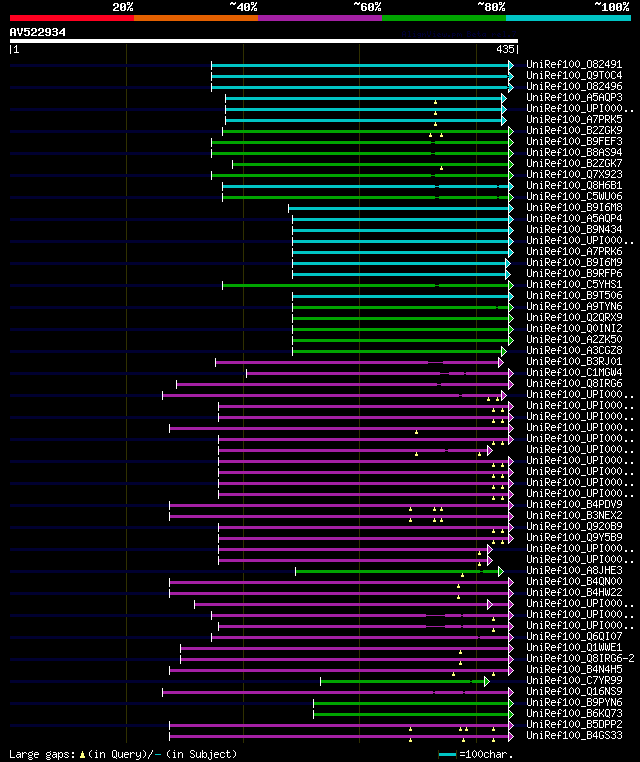Screen dimensions: 640x762
Task: Click the purple ~60% legend color bar
Action: (x=320, y=18)
